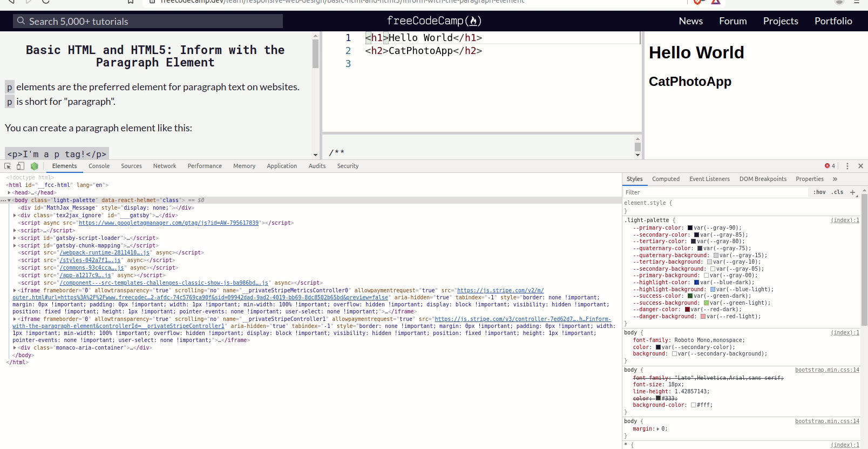The width and height of the screenshot is (868, 449).
Task: Open the Performance tab
Action: (205, 166)
